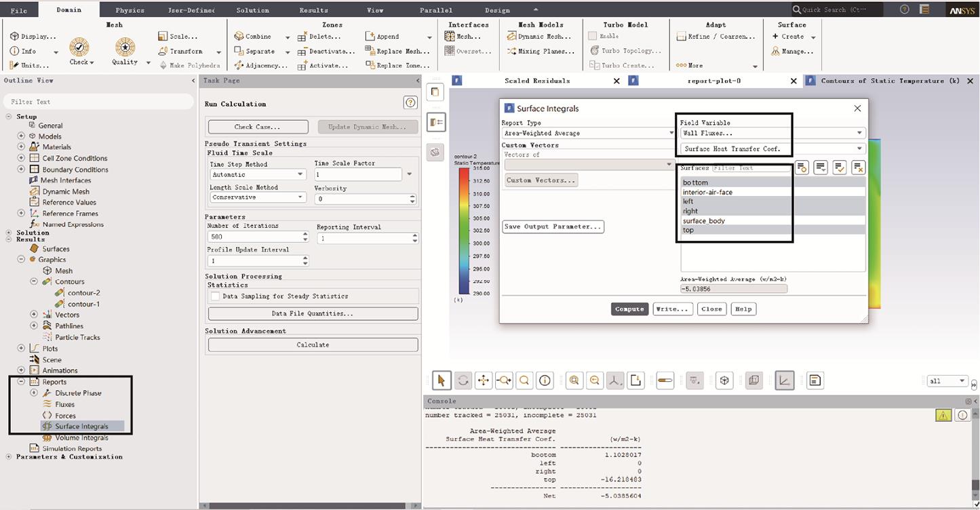
Task: Run the mesh Check tool
Action: click(80, 52)
